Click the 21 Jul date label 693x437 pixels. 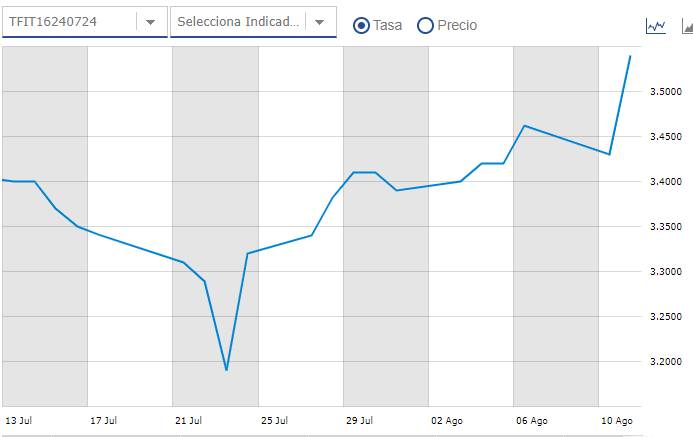pyautogui.click(x=189, y=421)
